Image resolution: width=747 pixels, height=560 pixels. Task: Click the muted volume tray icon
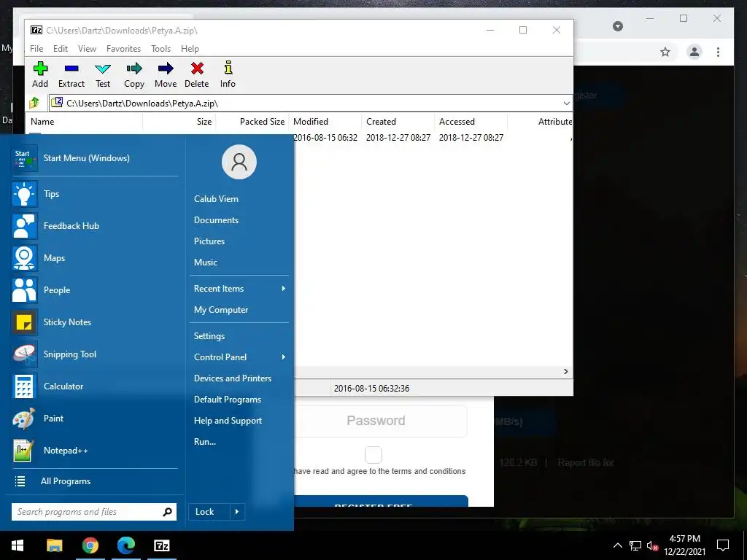click(652, 545)
